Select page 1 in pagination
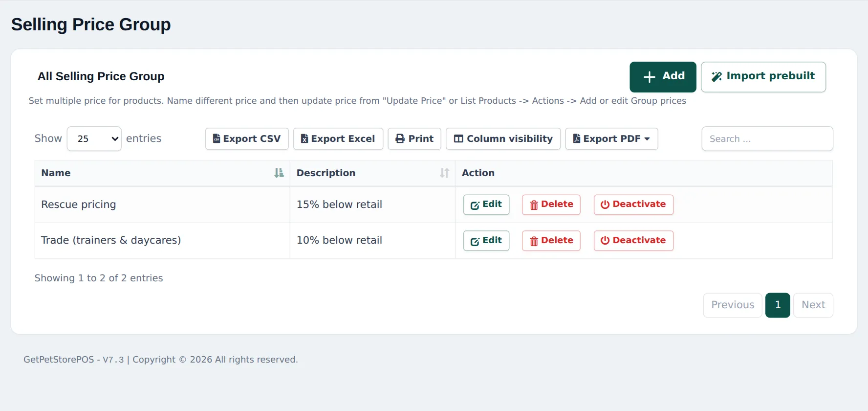868x411 pixels. (x=778, y=305)
